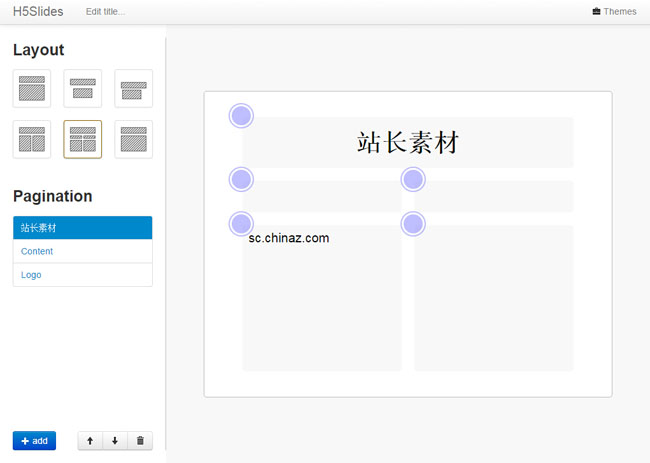
Task: Pick the title with left-aligned smaller block layout
Action: tap(133, 88)
